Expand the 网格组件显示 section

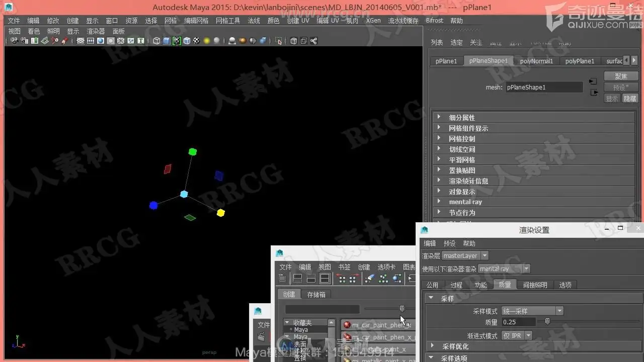coord(534,128)
